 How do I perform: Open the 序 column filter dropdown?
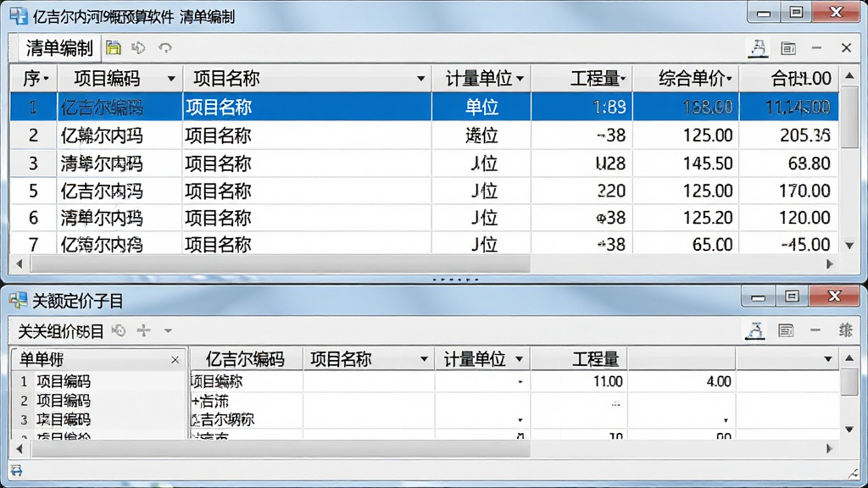pyautogui.click(x=46, y=79)
